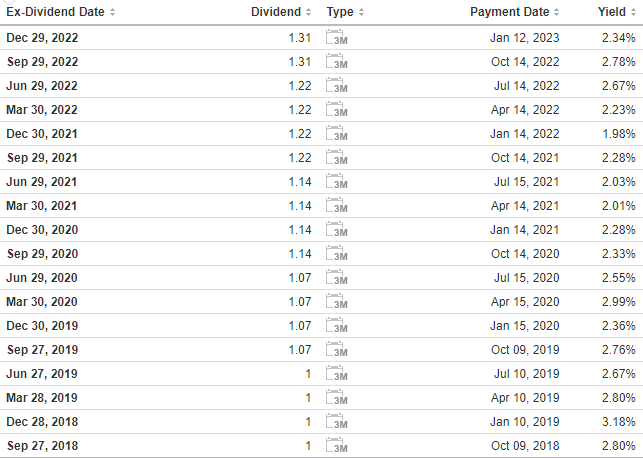Click dividend 1.07 in Dec 30, 2019 row
This screenshot has height=459, width=643.
tap(300, 326)
